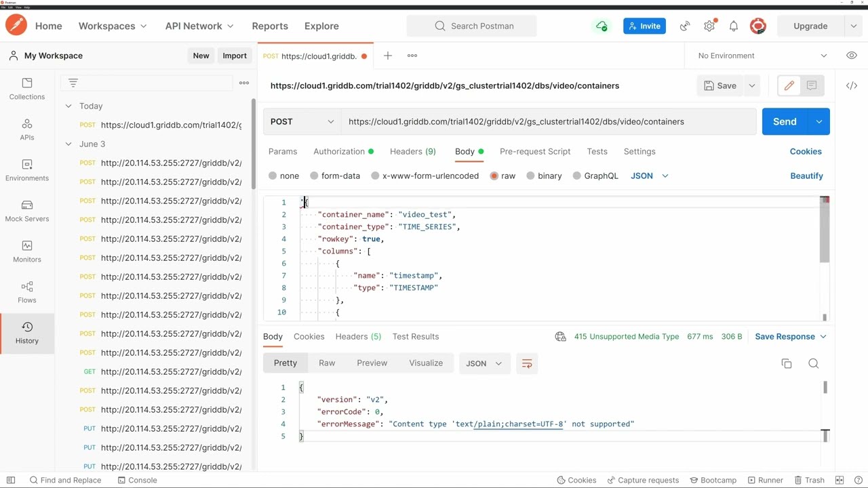Click the network globe icon beside status
This screenshot has height=488, width=868.
click(x=561, y=336)
